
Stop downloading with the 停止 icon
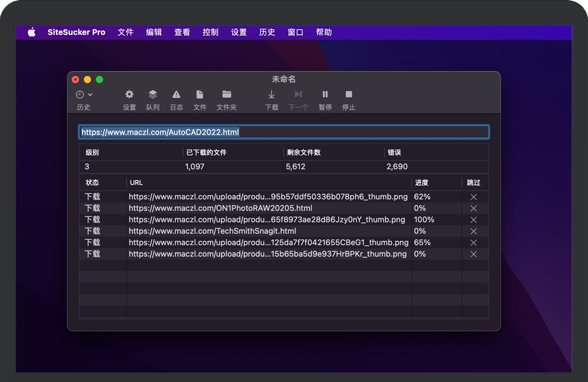pos(349,95)
